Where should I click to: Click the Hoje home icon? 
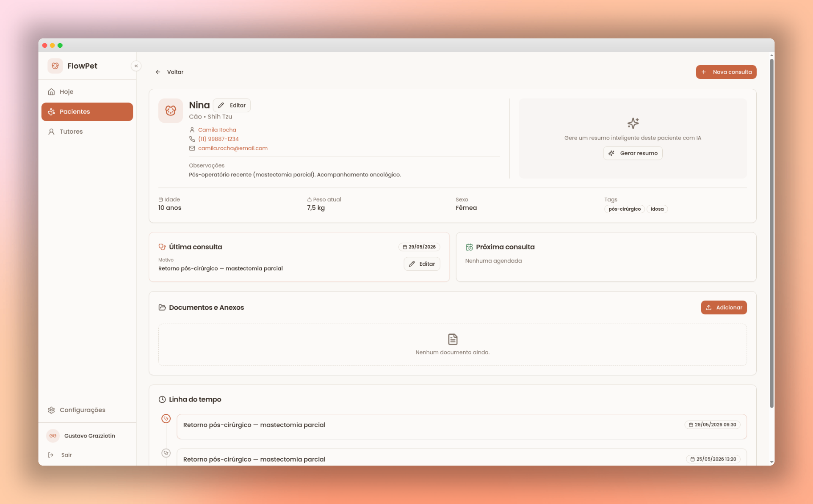51,92
